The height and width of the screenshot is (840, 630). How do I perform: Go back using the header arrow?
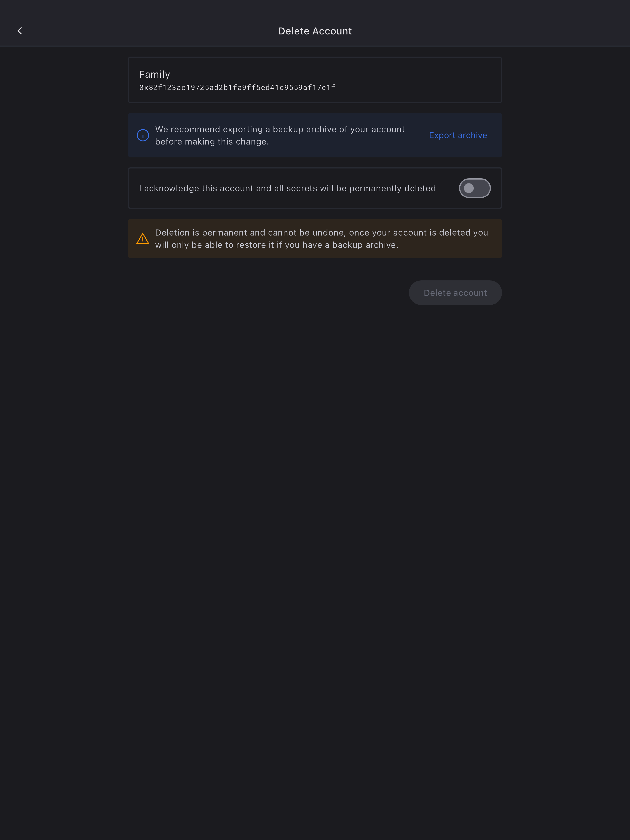(20, 31)
